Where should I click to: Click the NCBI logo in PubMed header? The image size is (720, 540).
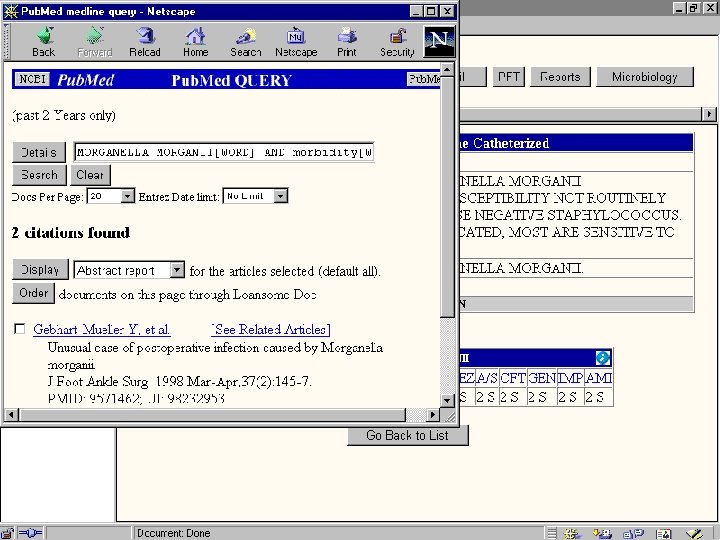pos(33,79)
